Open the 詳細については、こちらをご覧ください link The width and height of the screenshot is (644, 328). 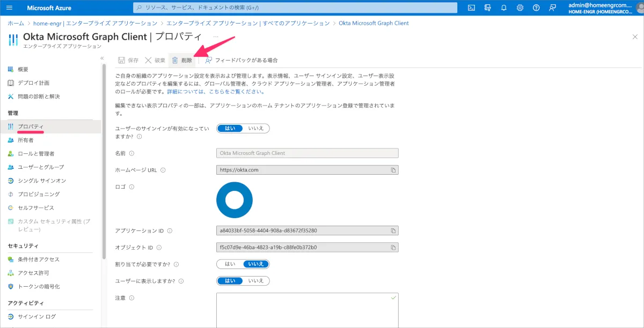[x=215, y=92]
